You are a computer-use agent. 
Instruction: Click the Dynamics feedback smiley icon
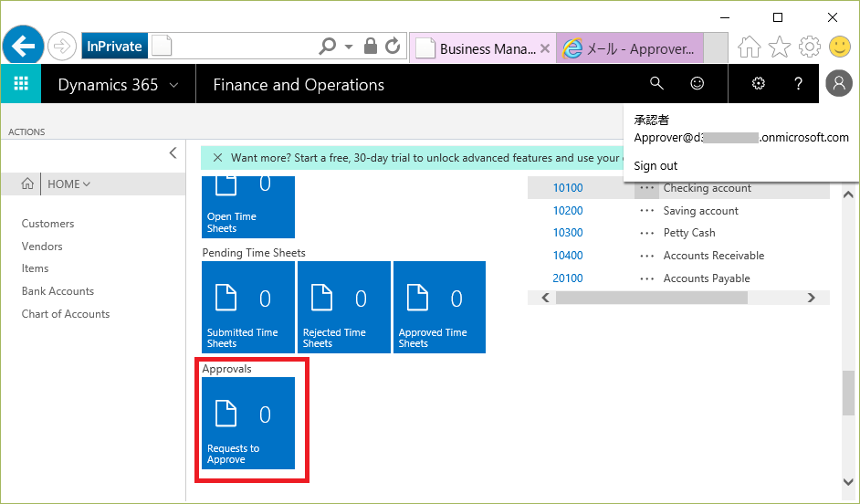coord(697,83)
